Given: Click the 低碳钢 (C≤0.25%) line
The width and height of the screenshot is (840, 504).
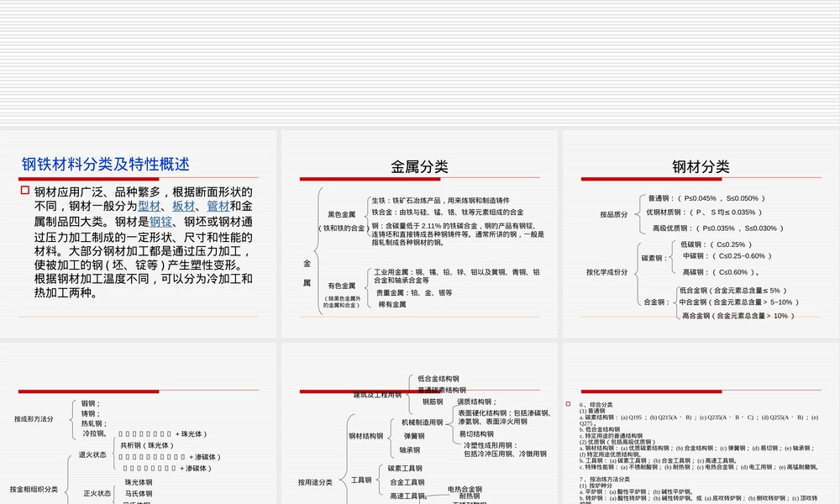Looking at the screenshot, I should click(x=717, y=244).
